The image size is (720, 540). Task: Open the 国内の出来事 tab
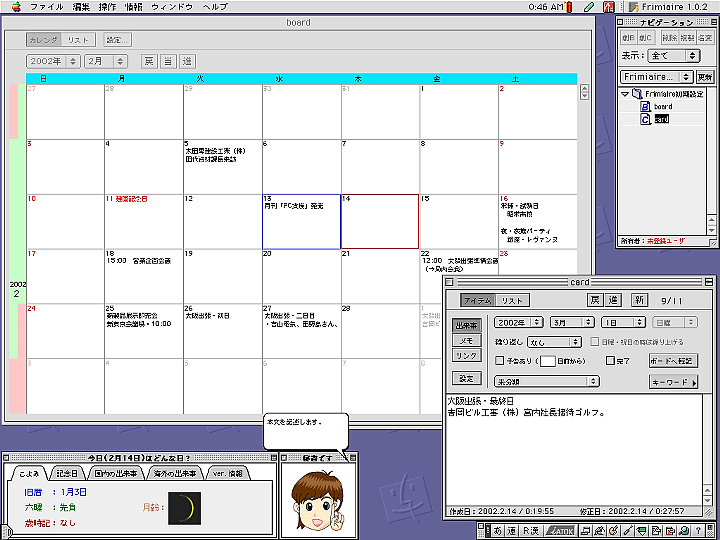[115, 473]
